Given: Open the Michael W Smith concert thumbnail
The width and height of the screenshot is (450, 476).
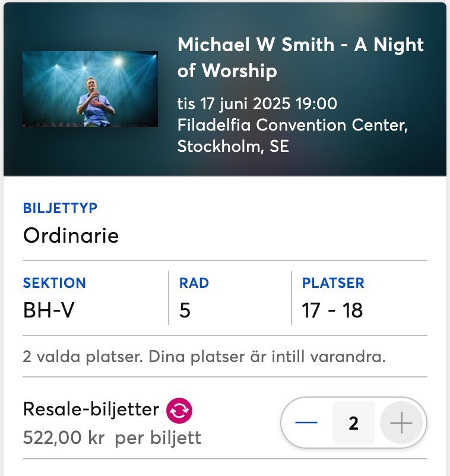Looking at the screenshot, I should point(90,89).
